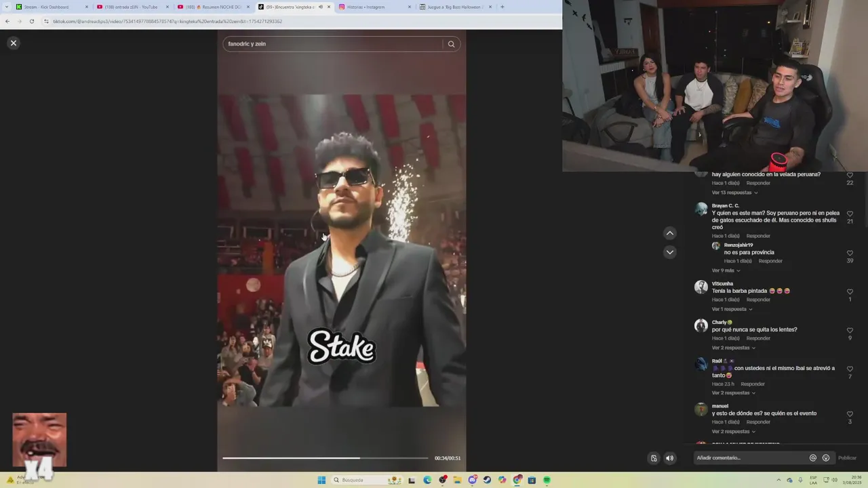The width and height of the screenshot is (868, 488).
Task: Open Discord from taskbar
Action: point(472,480)
